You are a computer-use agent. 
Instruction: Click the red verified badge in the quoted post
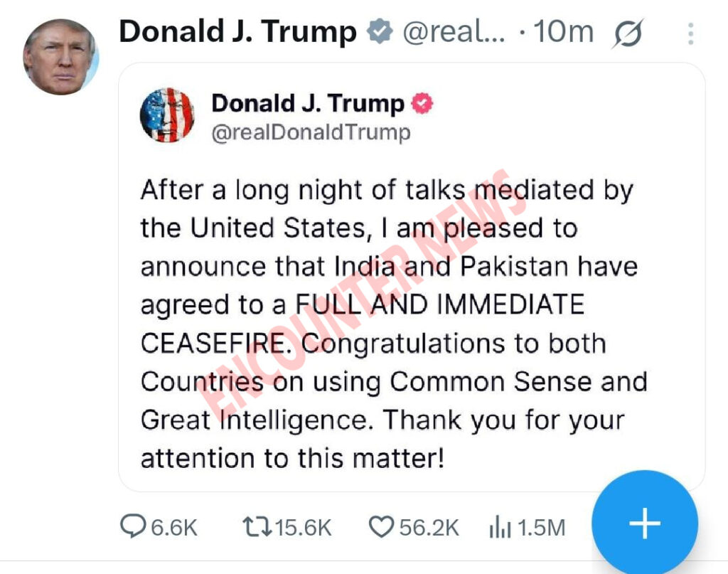(422, 104)
